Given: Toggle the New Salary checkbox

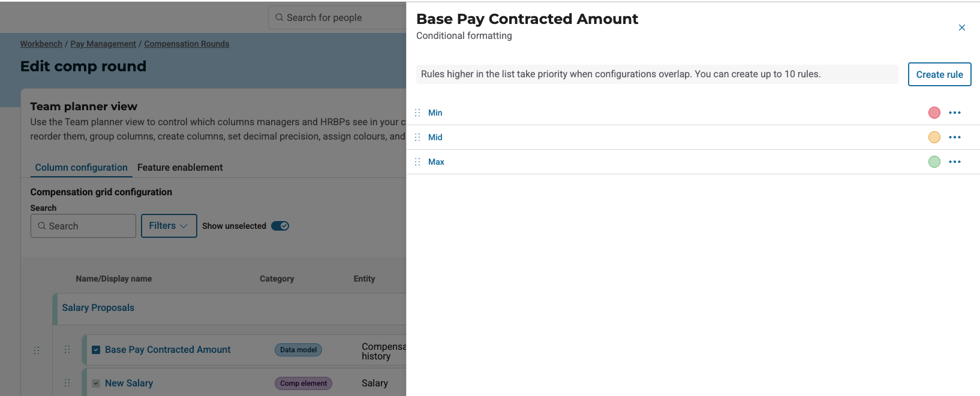Looking at the screenshot, I should [96, 383].
